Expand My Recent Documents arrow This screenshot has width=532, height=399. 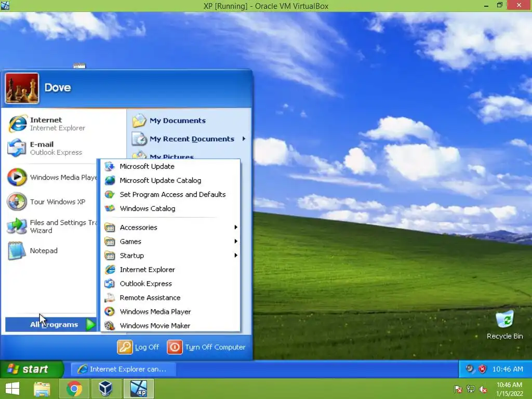[x=244, y=139]
